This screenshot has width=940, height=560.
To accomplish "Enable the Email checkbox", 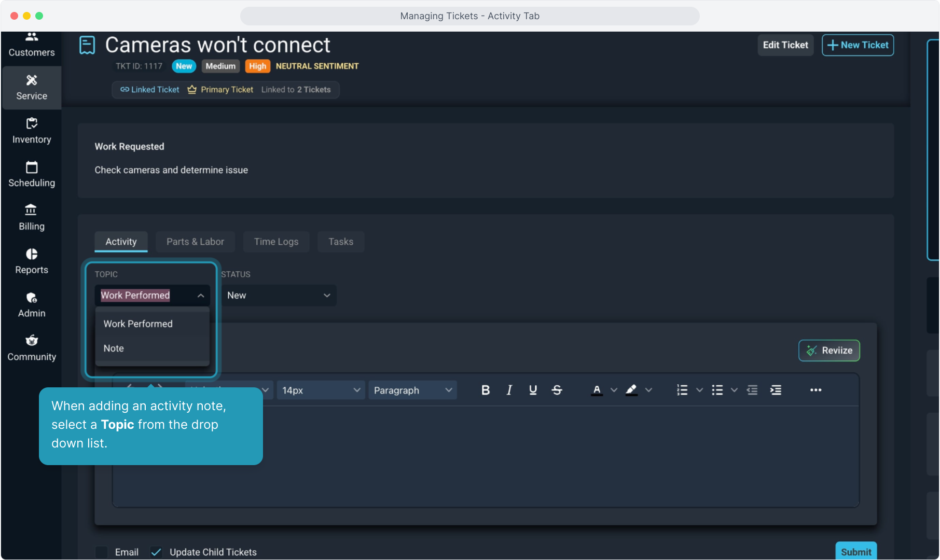I will [x=102, y=552].
